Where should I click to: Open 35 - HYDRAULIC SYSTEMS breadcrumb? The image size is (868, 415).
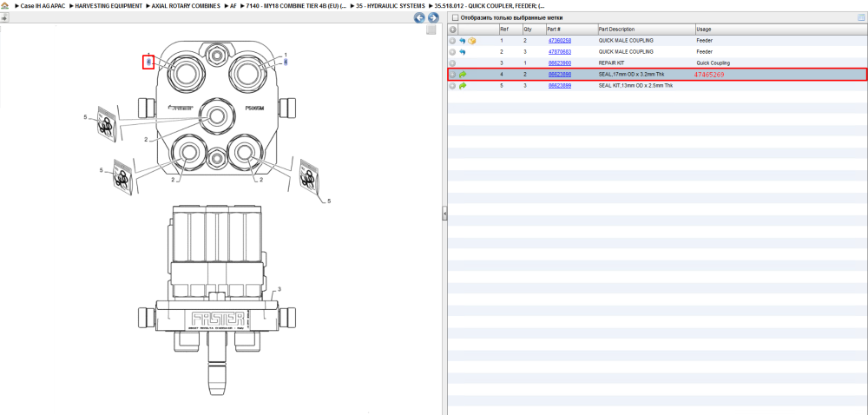point(391,5)
